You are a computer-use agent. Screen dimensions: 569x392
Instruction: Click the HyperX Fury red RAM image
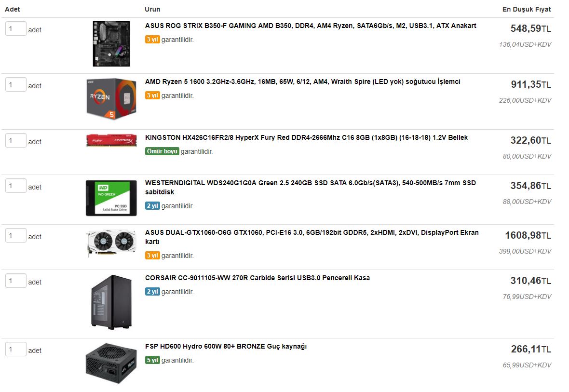pos(111,140)
